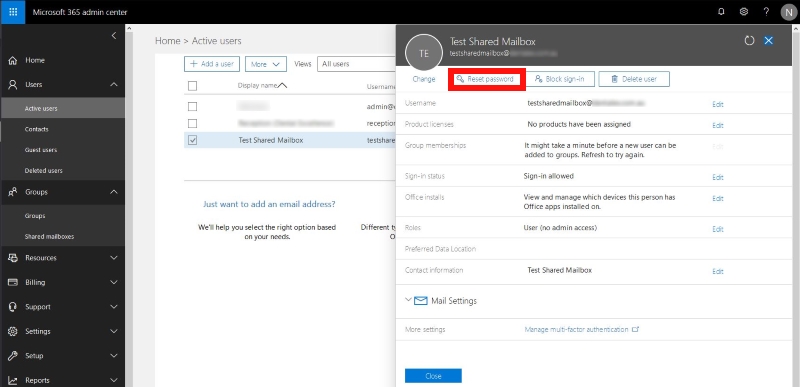The width and height of the screenshot is (800, 387).
Task: Expand the Resources menu chevron
Action: pos(114,258)
